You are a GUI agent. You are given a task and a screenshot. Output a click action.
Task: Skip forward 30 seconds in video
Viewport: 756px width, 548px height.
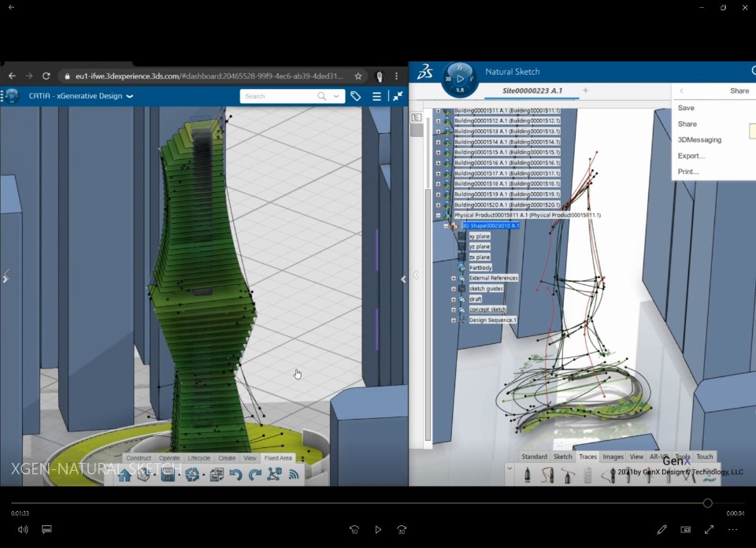click(x=402, y=530)
